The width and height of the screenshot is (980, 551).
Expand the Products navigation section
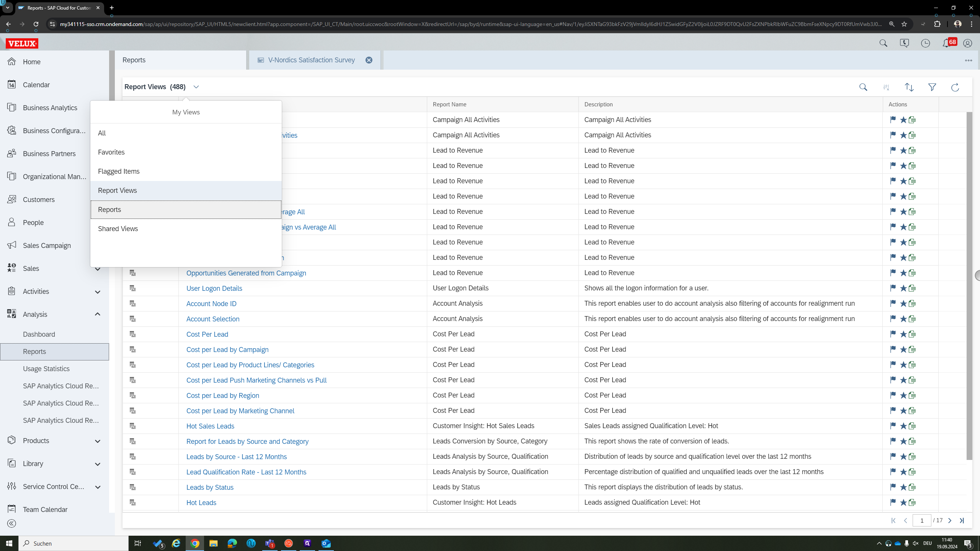coord(98,441)
